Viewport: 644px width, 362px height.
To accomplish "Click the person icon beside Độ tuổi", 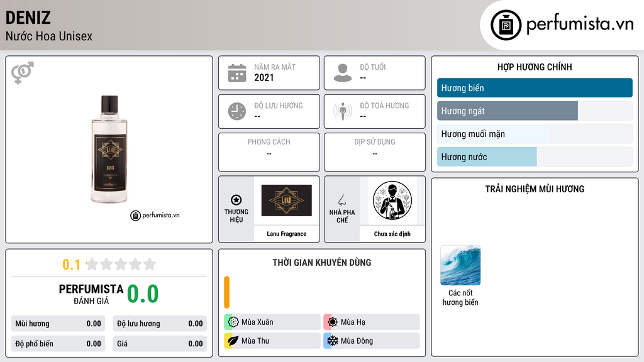I will [343, 73].
